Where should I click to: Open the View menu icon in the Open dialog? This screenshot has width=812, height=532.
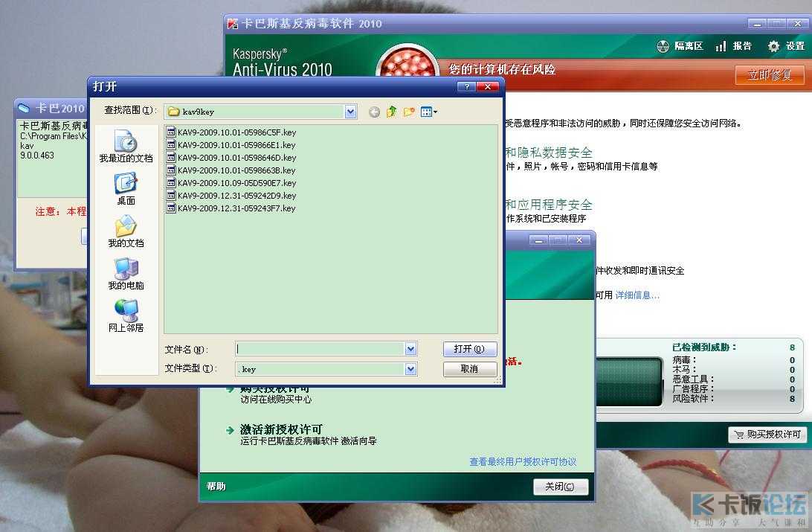coord(429,112)
